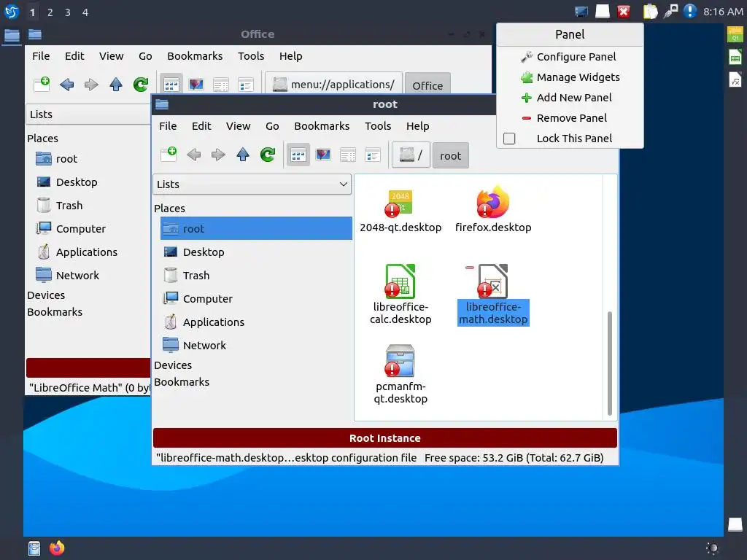Open Help menu in Office window
The width and height of the screenshot is (747, 560).
[290, 56]
